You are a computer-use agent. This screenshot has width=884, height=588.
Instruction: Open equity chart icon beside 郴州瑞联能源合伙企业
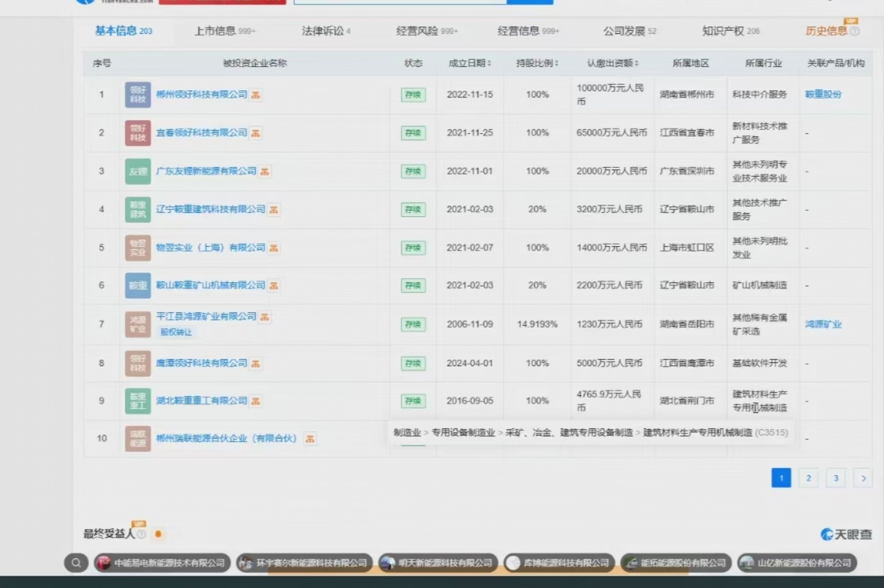tap(310, 439)
